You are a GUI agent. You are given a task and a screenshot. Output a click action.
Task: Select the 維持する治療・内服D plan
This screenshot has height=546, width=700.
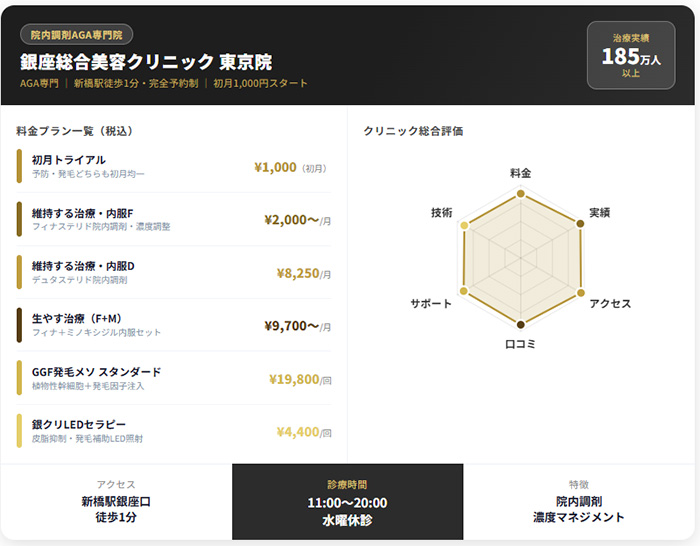(175, 272)
